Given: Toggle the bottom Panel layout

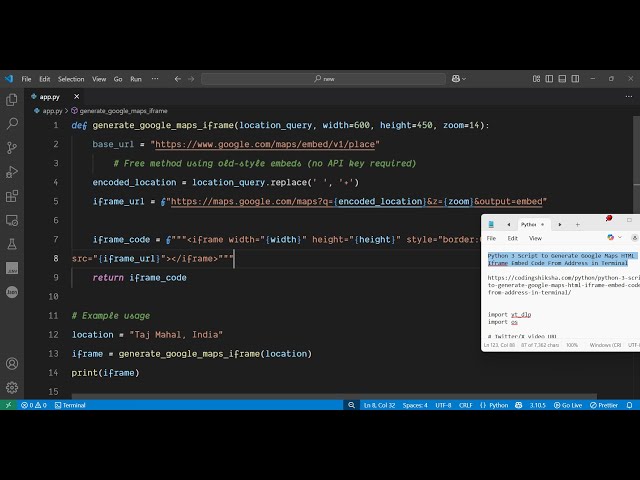Looking at the screenshot, I should (x=562, y=79).
